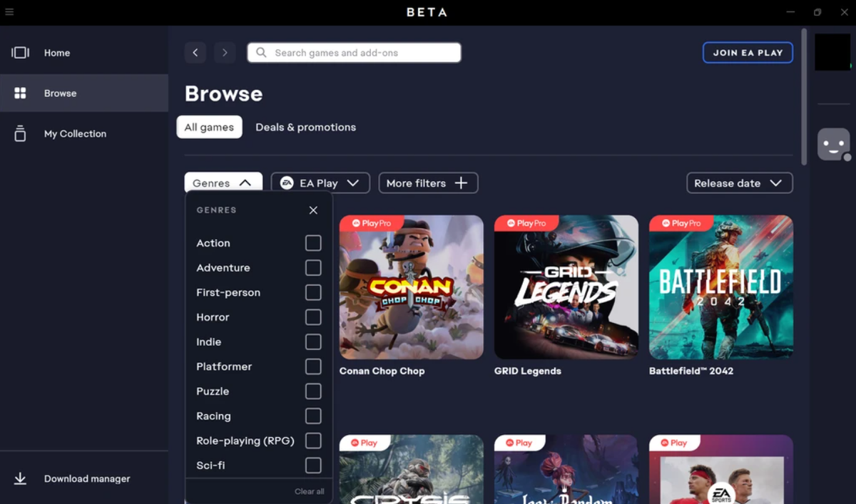Expand the EA Play filter dropdown

[320, 183]
